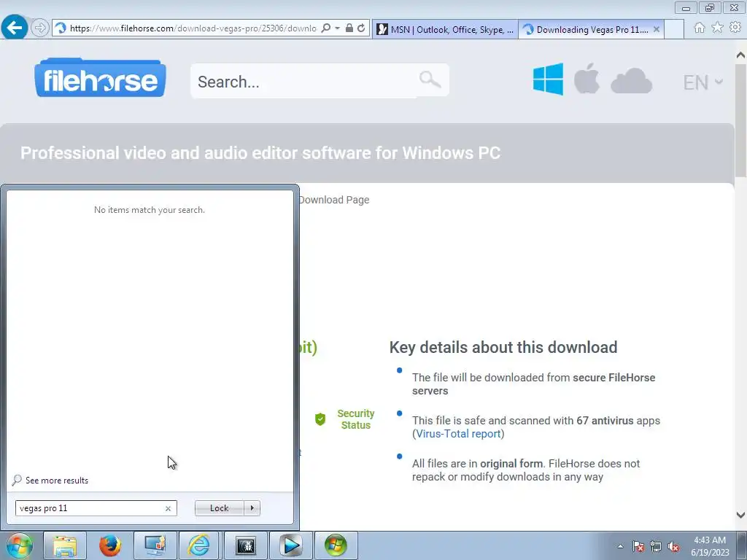Clear the Start menu search text
Screen dimensions: 747x560
click(168, 508)
